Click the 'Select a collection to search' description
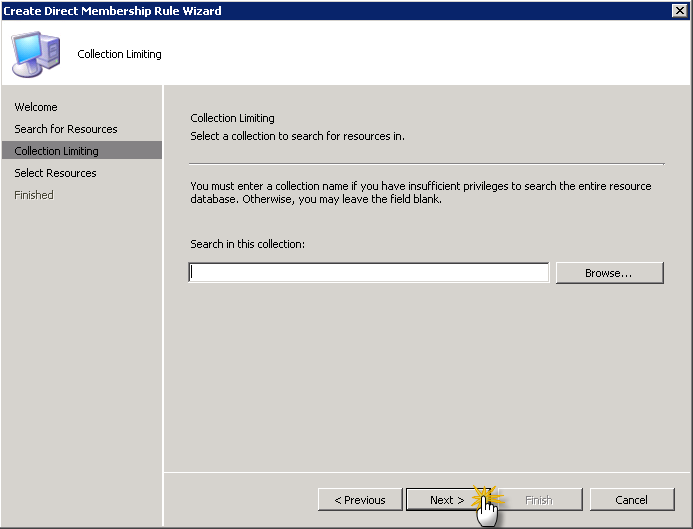This screenshot has width=693, height=529. pos(297,136)
